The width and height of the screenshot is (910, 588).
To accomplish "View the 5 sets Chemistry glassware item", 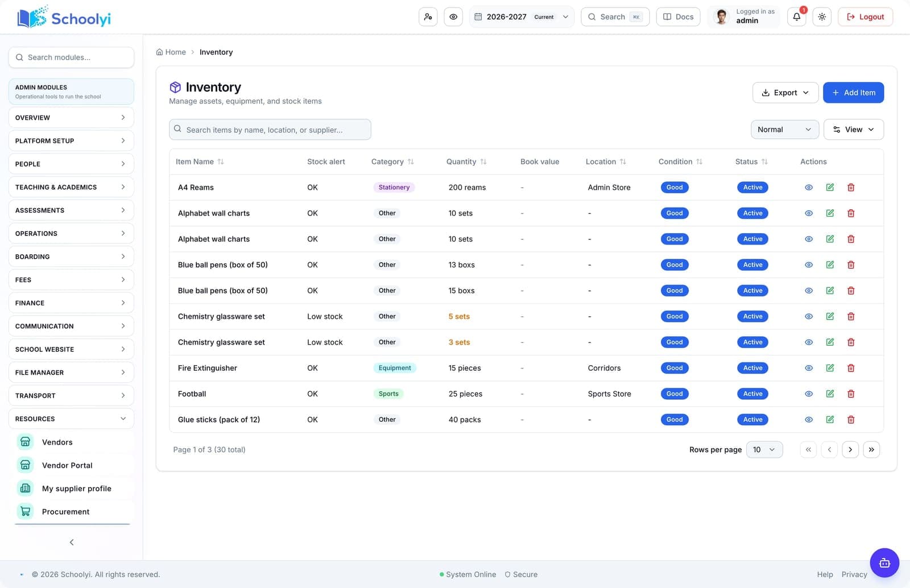I will (x=809, y=316).
